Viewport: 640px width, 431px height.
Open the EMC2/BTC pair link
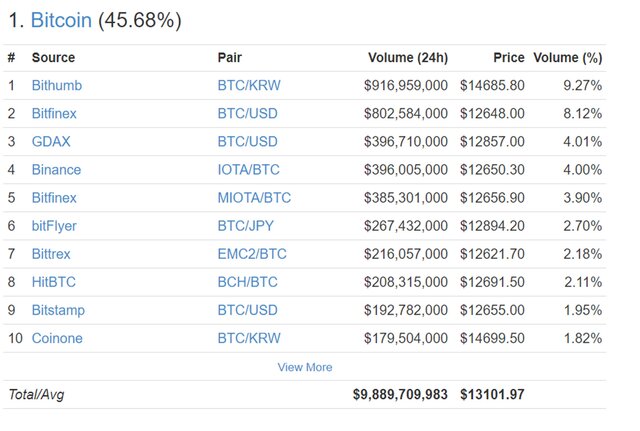coord(252,254)
